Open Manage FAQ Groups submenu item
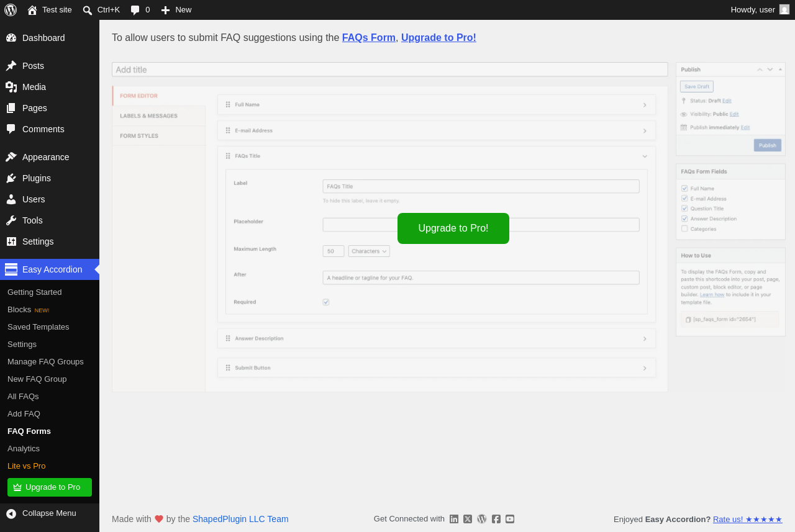This screenshot has height=532, width=795. point(45,362)
